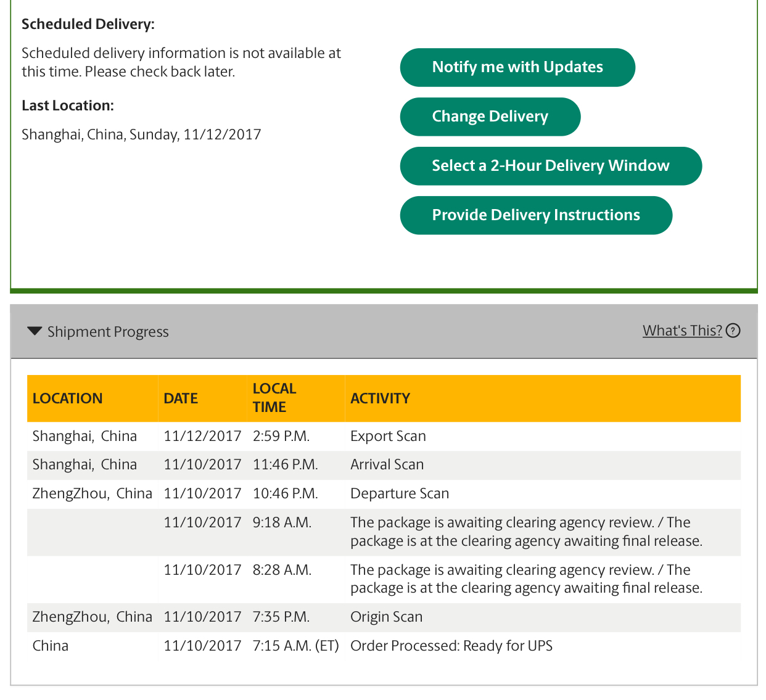
Task: Select the Export Scan activity text
Action: click(x=388, y=436)
